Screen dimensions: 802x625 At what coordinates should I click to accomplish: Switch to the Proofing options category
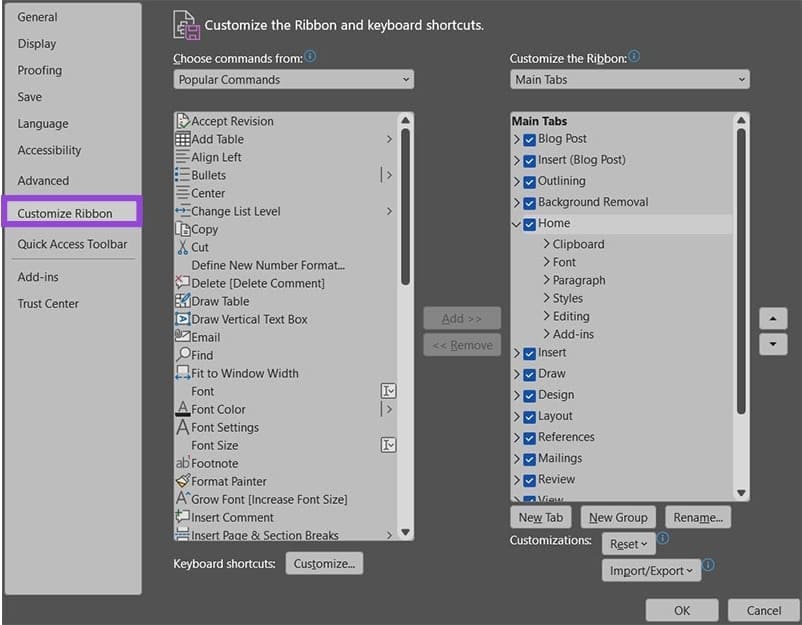40,70
